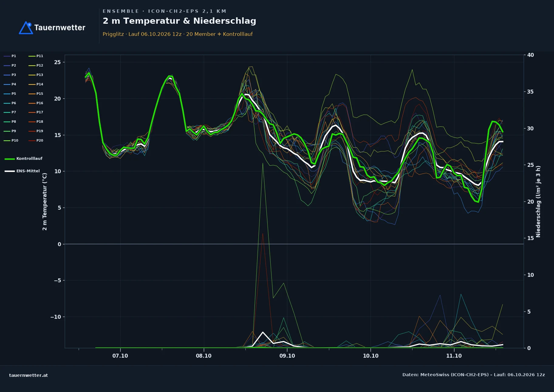This screenshot has width=554, height=392.
Task: Click the MeteoSwiss data source footer text
Action: click(x=474, y=375)
